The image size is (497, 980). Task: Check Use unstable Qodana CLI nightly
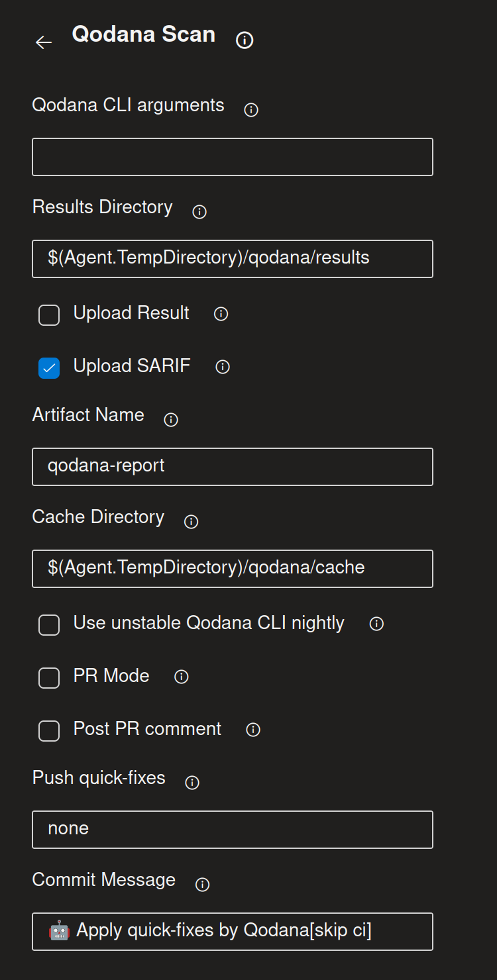point(48,624)
